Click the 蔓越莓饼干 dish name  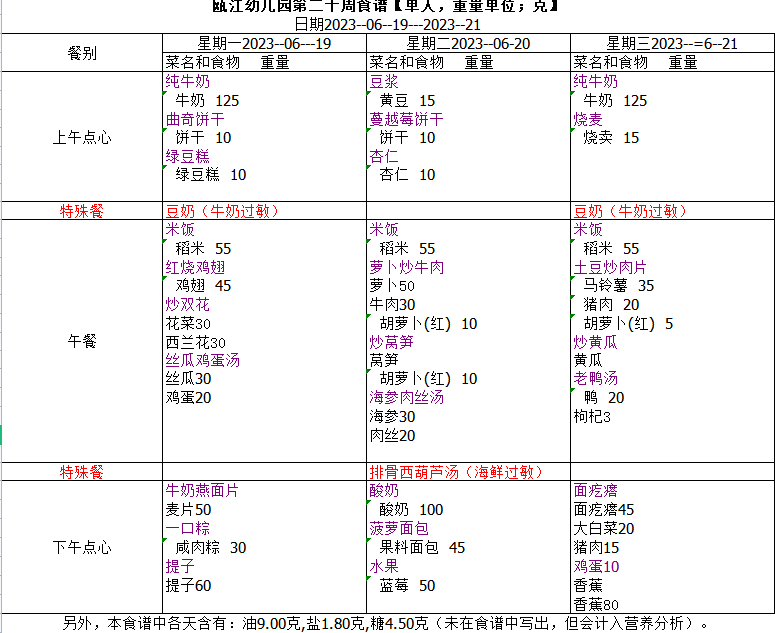click(x=406, y=119)
